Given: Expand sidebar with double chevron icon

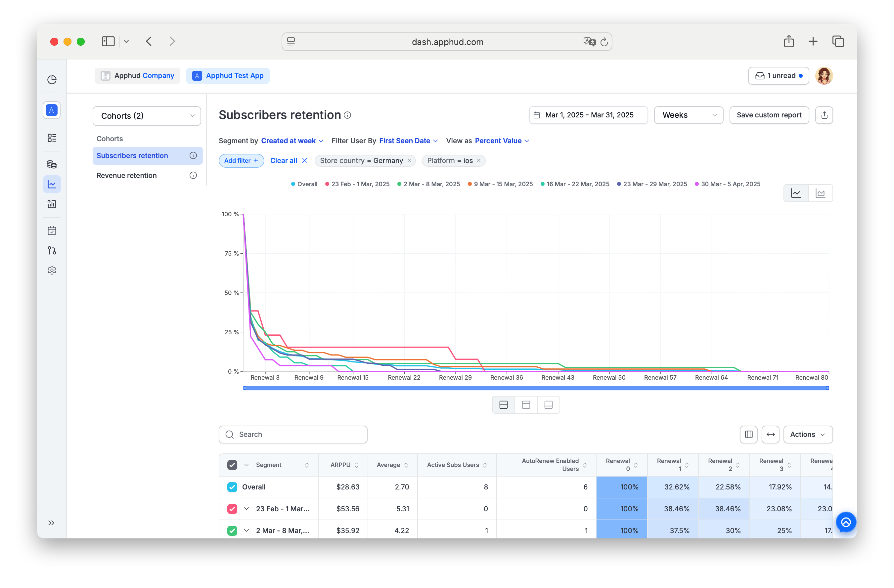Looking at the screenshot, I should click(x=52, y=523).
